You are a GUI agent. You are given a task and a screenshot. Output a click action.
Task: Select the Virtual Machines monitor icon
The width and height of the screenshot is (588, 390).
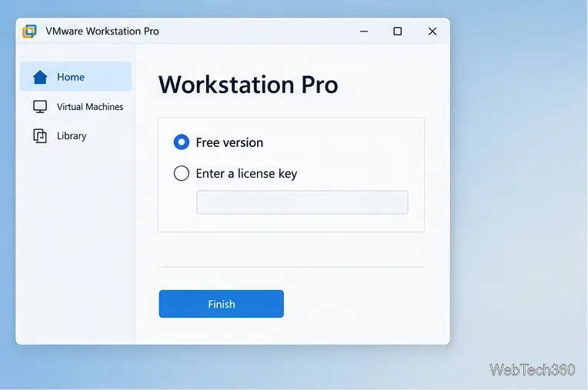click(x=40, y=107)
